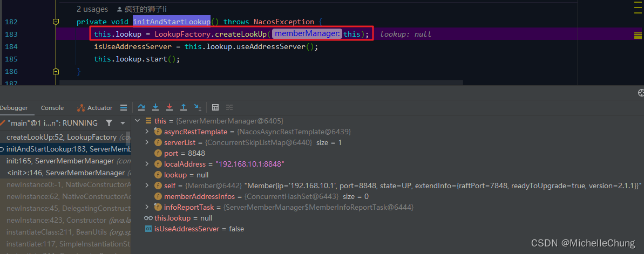Expand the localAddress variable node
644x254 pixels.
[147, 164]
